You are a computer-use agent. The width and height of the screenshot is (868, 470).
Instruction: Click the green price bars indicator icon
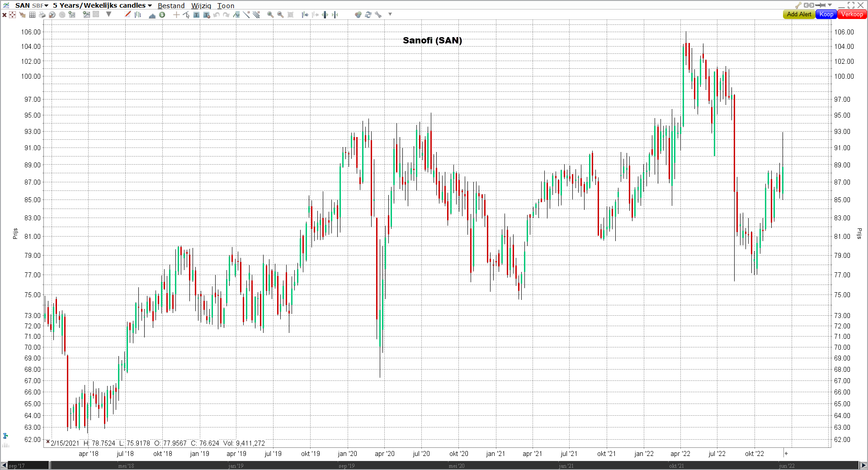pyautogui.click(x=236, y=15)
